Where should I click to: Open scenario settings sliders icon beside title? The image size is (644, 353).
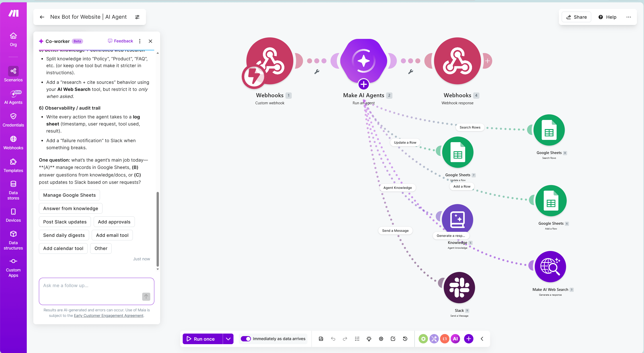(137, 17)
